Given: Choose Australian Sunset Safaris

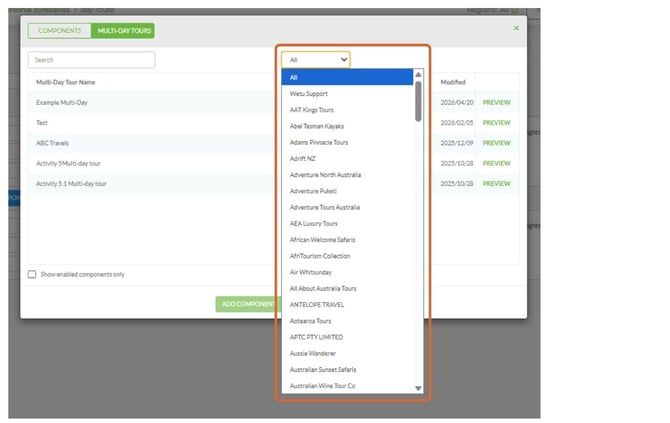Looking at the screenshot, I should (x=347, y=370).
